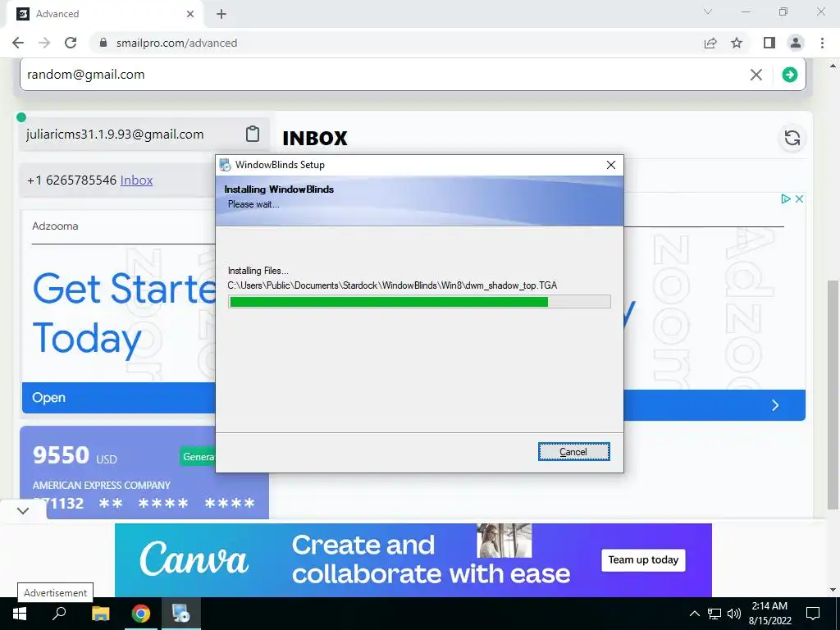Click the scrollbar down arrow
The height and width of the screenshot is (630, 840).
[x=832, y=591]
